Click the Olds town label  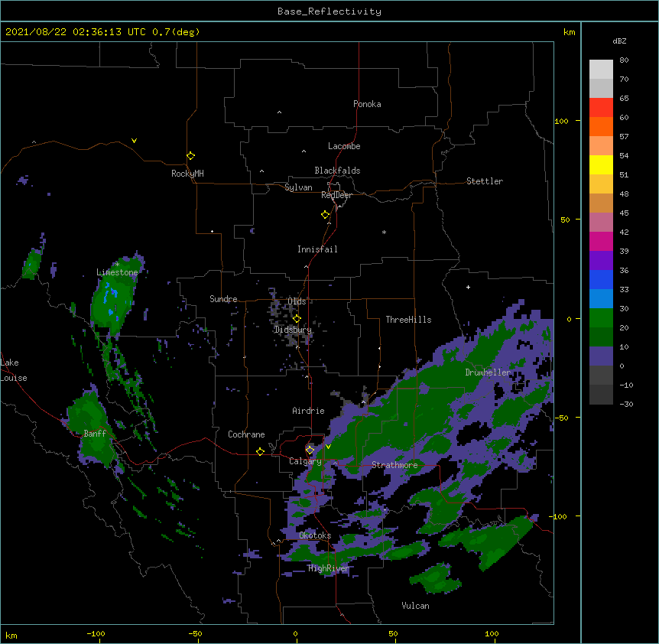297,301
